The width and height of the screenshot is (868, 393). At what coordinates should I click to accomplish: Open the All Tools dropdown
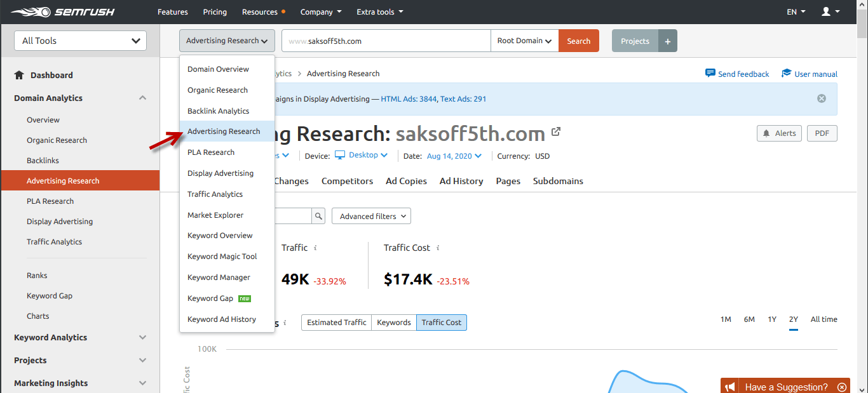(79, 40)
